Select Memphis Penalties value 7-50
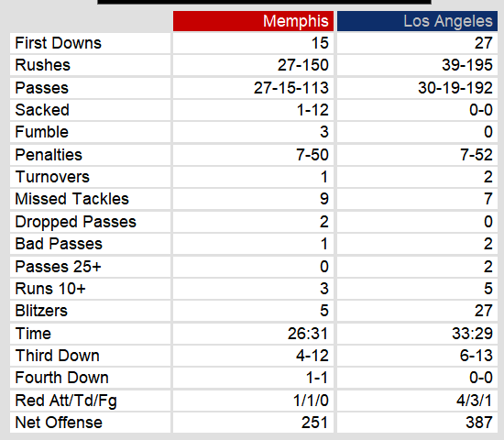The image size is (504, 440). click(312, 155)
